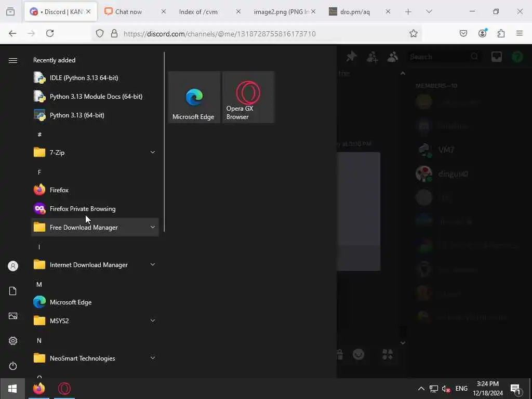Click the Firefox View icon
532x399 pixels.
pyautogui.click(x=10, y=12)
